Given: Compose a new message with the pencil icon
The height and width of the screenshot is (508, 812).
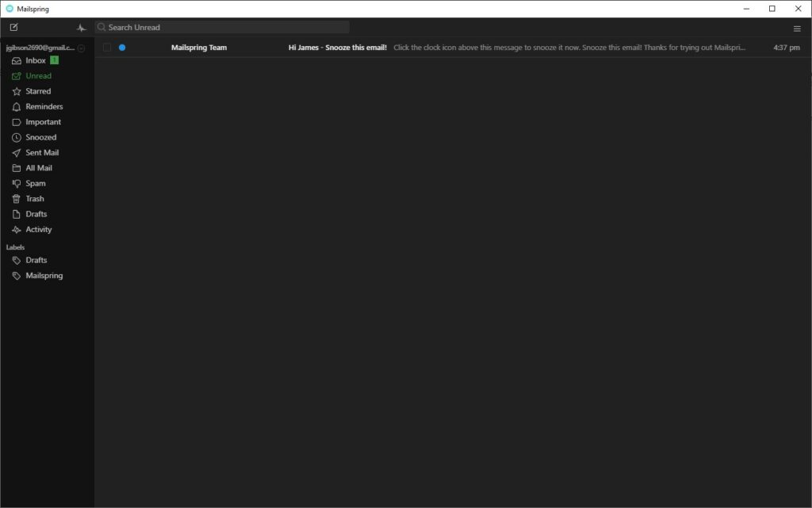Looking at the screenshot, I should (14, 27).
